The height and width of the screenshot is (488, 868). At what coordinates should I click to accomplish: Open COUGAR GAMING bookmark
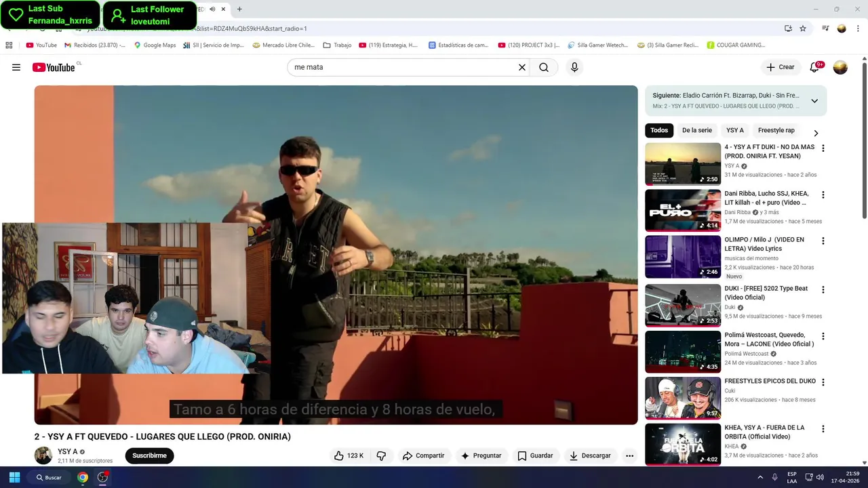point(736,45)
